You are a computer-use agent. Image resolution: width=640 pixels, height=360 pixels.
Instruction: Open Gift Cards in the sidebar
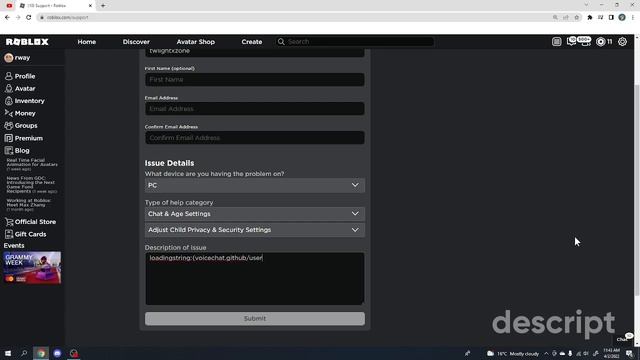pos(25,234)
